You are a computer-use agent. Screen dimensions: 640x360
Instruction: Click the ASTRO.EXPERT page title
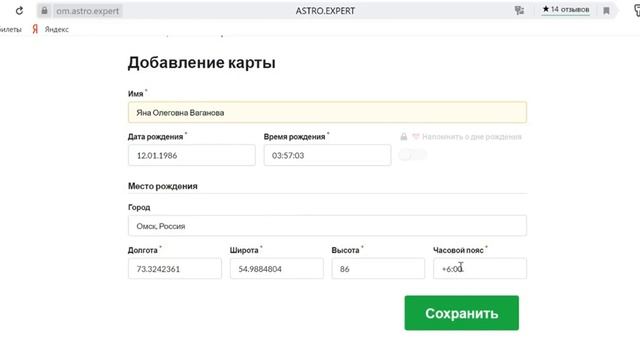(325, 11)
